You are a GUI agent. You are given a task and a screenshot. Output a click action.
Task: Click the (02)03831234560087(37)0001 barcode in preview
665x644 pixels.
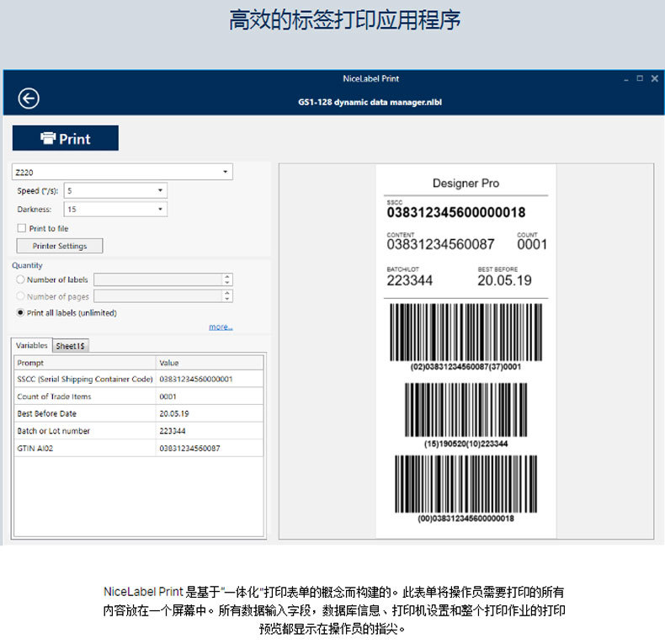point(465,333)
